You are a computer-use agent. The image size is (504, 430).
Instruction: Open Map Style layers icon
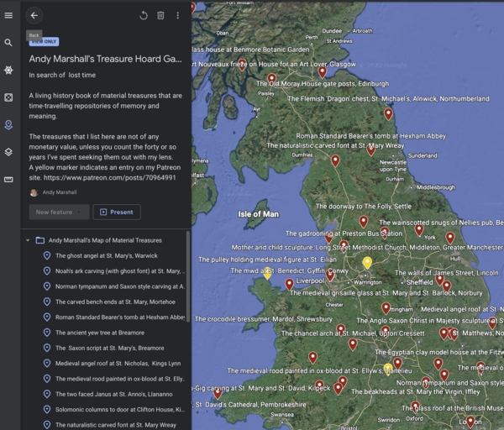(x=8, y=152)
